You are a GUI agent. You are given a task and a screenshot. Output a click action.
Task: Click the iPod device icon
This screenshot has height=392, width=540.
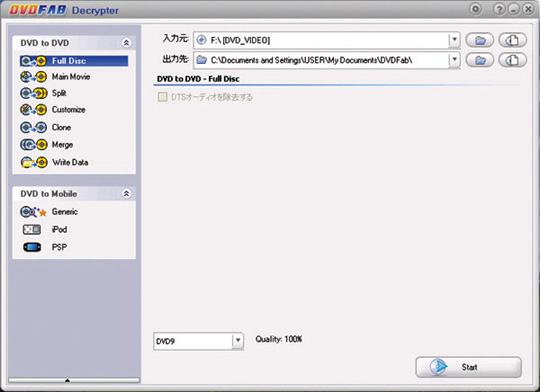click(x=32, y=229)
